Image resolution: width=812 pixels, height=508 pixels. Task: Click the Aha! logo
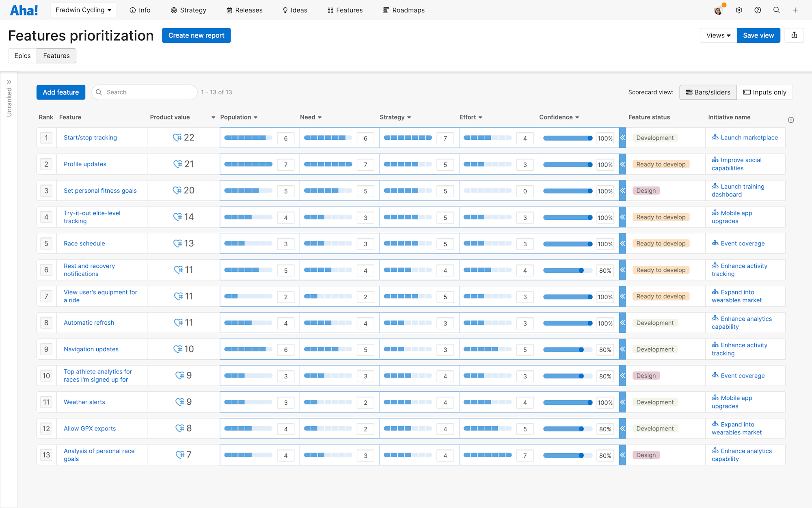pos(24,10)
